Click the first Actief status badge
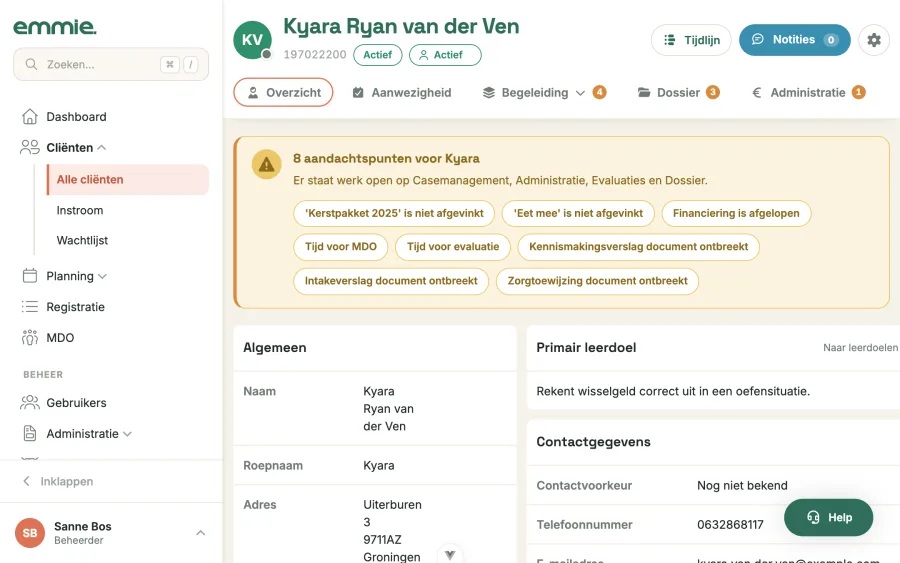Image resolution: width=900 pixels, height=563 pixels. [378, 55]
